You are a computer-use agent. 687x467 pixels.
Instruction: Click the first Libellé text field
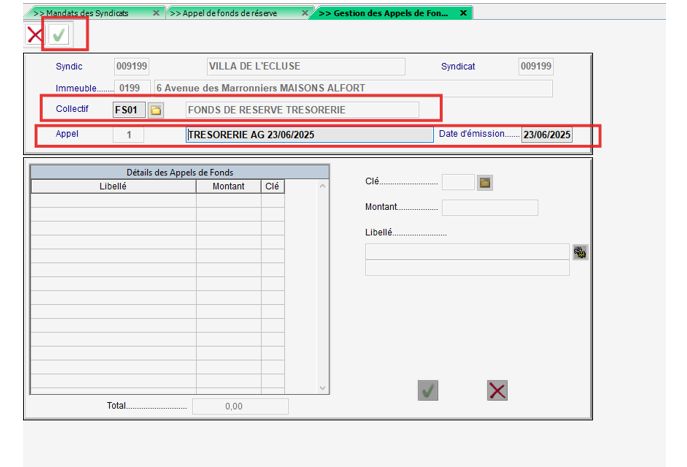click(466, 252)
